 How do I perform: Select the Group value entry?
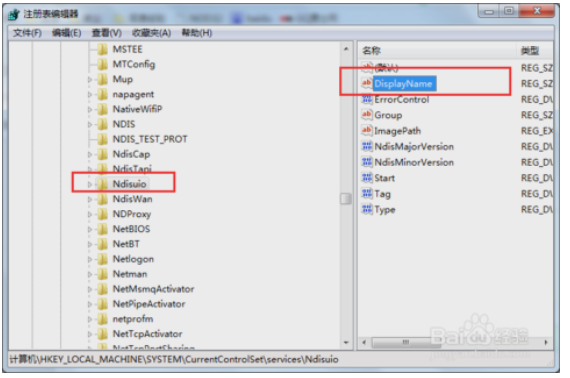point(388,115)
